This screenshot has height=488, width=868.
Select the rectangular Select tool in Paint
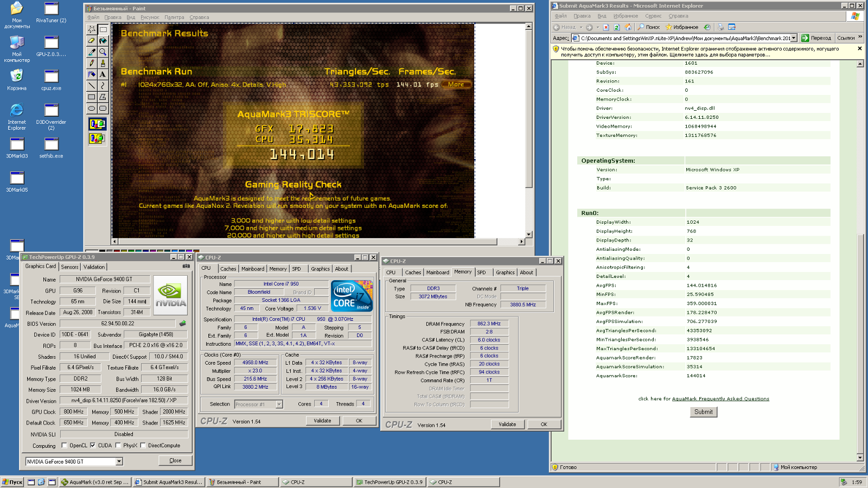coord(103,29)
